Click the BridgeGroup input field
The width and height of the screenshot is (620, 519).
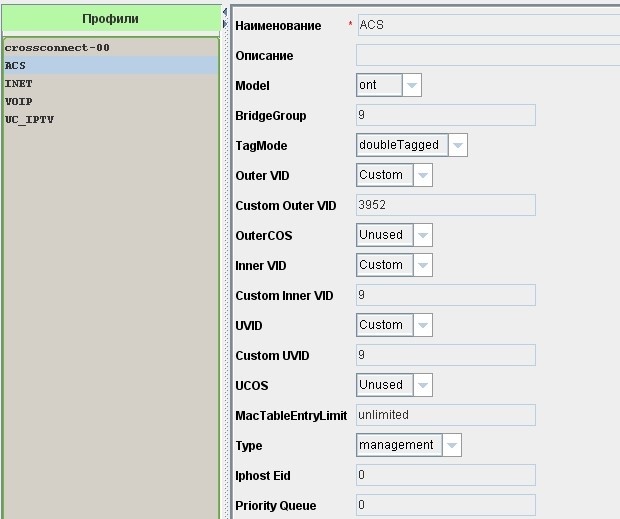pyautogui.click(x=445, y=116)
